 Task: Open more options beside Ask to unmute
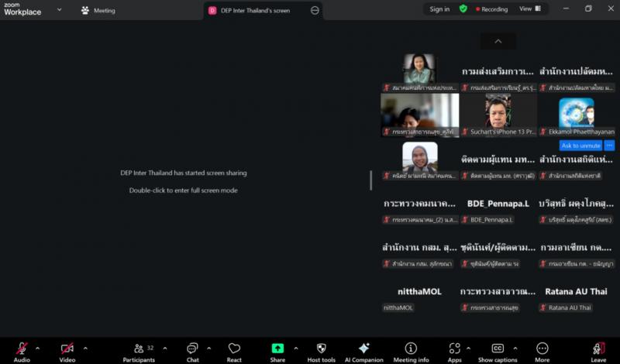[x=609, y=146]
